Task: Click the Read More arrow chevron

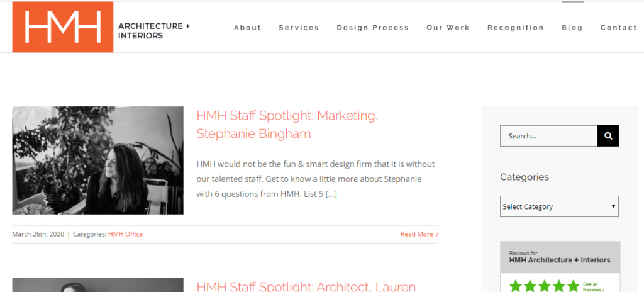Action: coord(437,234)
